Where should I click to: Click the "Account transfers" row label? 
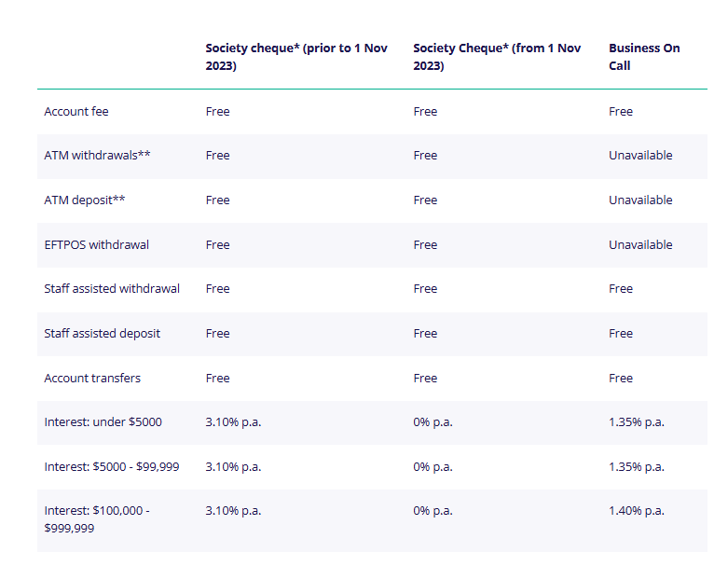click(92, 379)
